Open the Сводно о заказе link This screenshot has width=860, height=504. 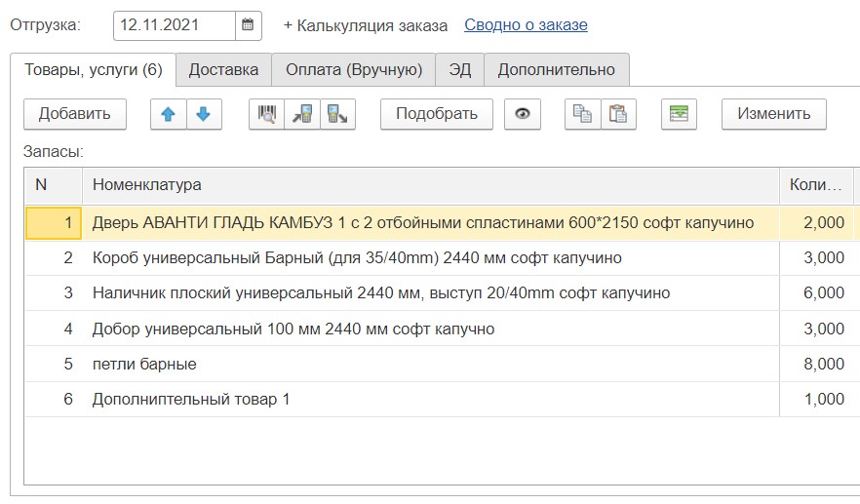(x=526, y=25)
